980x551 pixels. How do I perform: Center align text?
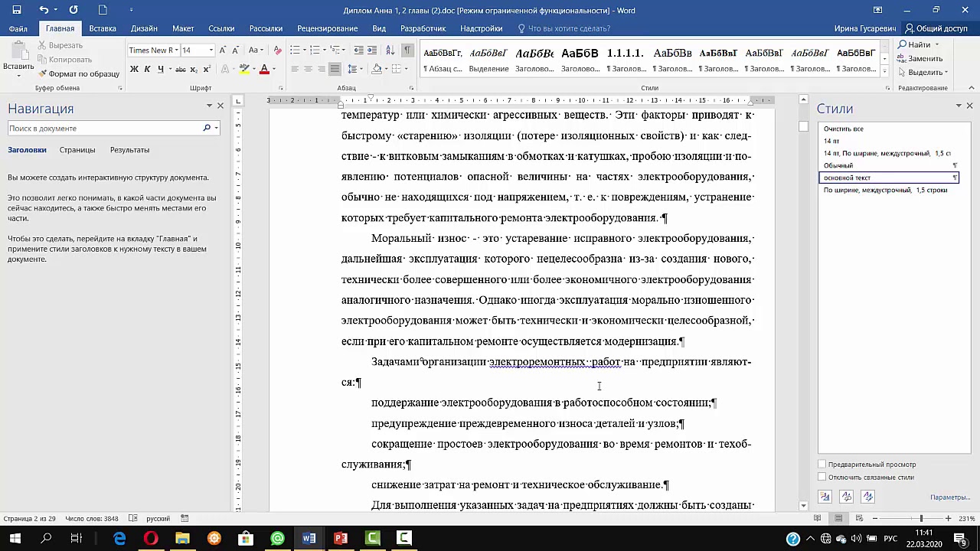(x=308, y=69)
